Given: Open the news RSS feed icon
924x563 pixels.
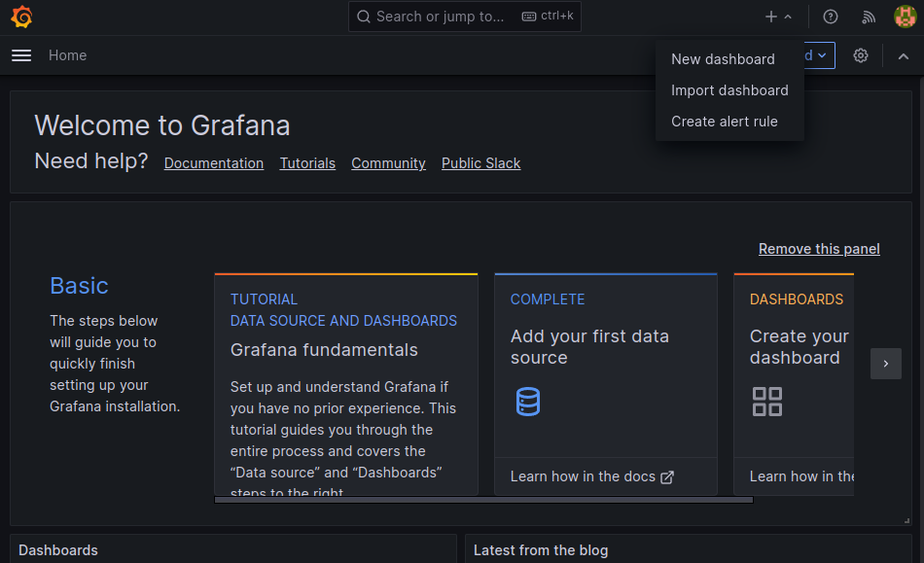Looking at the screenshot, I should pyautogui.click(x=869, y=17).
